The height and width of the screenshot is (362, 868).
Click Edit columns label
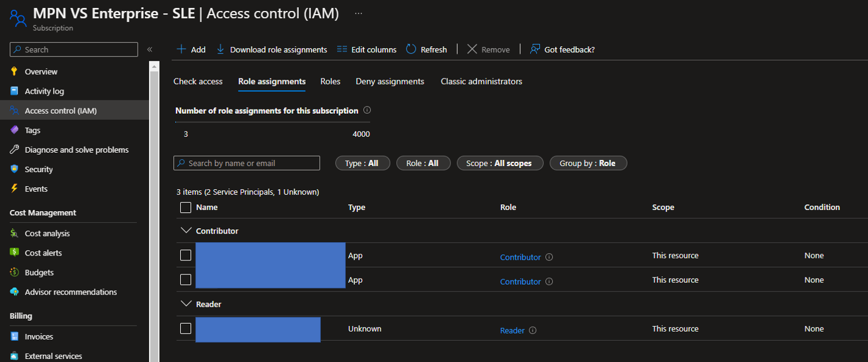[x=374, y=50]
